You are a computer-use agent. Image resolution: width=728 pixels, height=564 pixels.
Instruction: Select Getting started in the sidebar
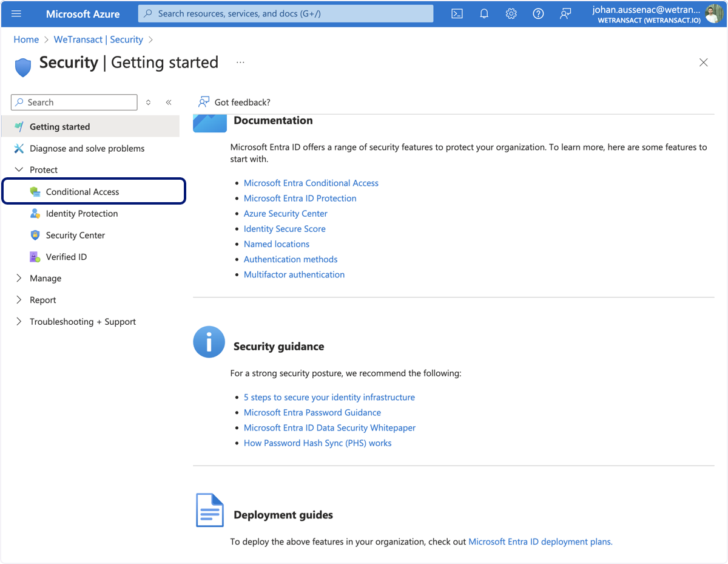point(91,126)
